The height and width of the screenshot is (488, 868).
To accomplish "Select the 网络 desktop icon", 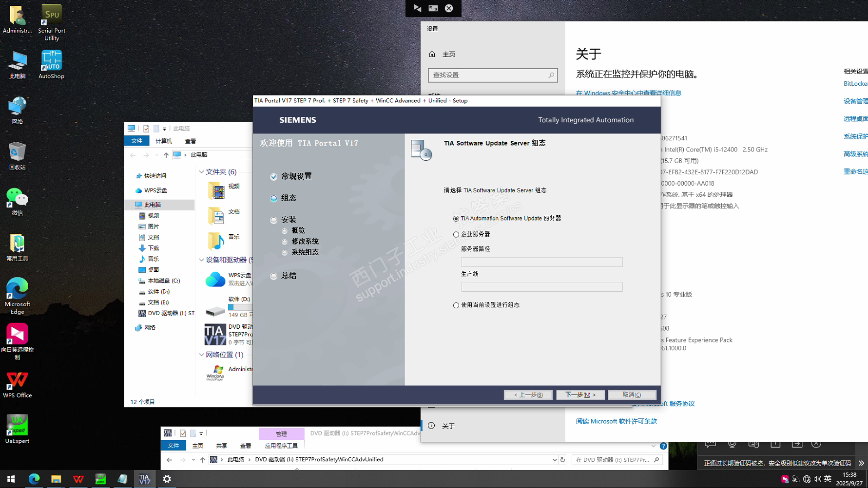I will coord(17,110).
